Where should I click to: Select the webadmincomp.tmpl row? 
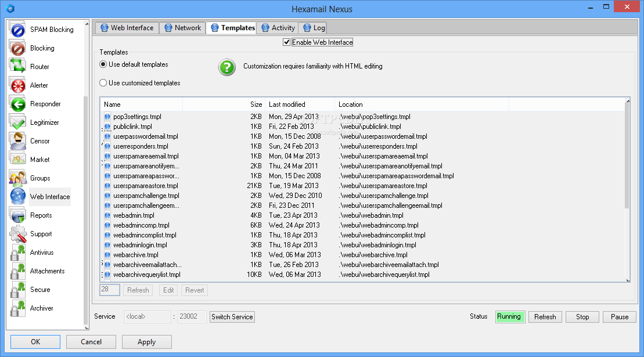362,225
